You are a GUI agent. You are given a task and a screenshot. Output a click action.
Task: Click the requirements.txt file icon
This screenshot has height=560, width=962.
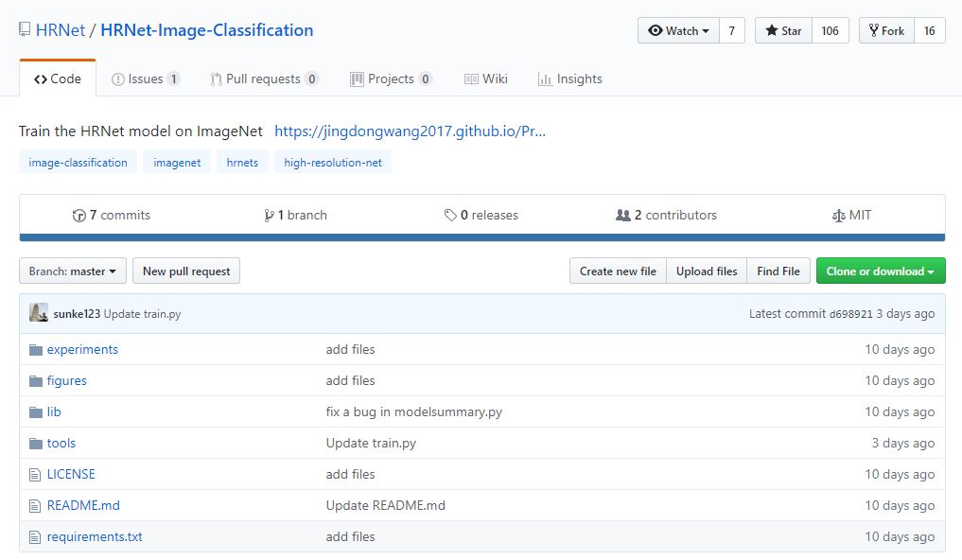pyautogui.click(x=36, y=537)
